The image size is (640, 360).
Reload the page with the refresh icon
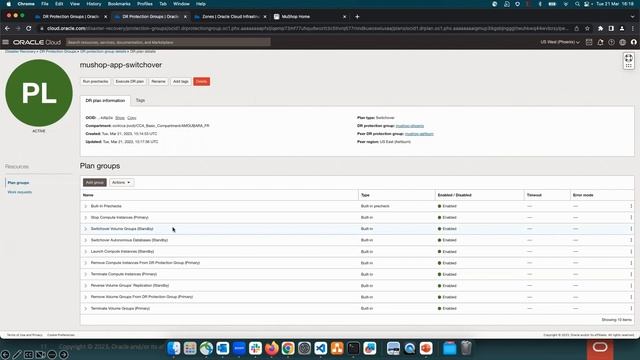[29, 29]
